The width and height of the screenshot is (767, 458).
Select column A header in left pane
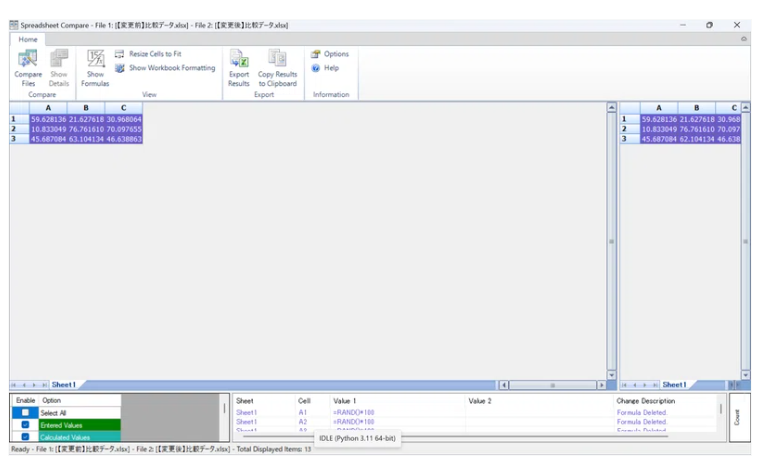[48, 108]
